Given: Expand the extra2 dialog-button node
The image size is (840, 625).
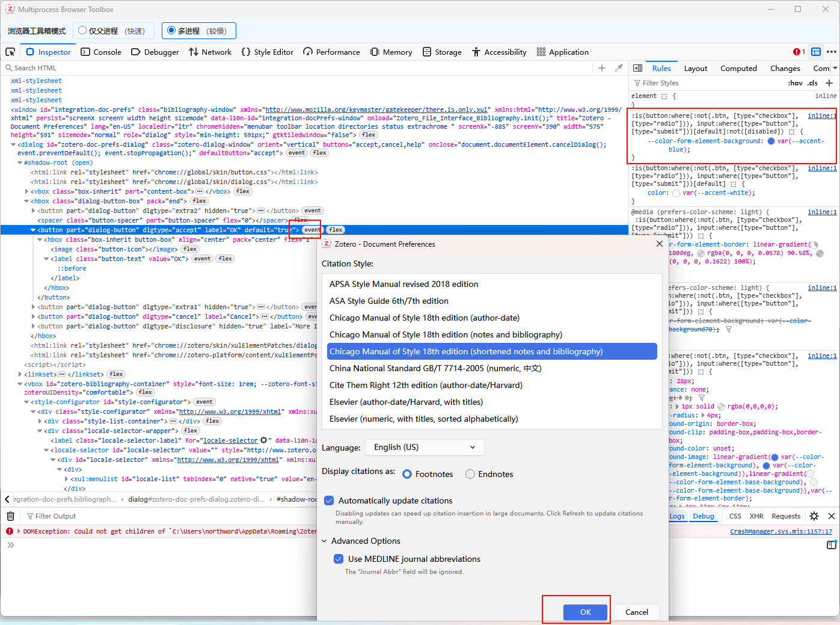Looking at the screenshot, I should click(x=33, y=211).
